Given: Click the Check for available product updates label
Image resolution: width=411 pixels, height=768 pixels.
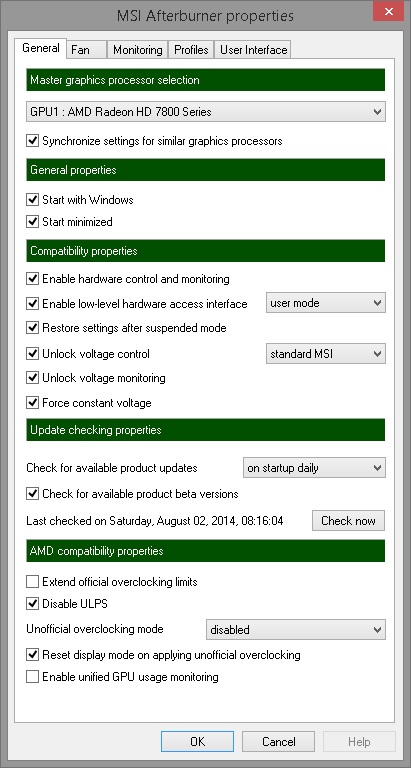Looking at the screenshot, I should [x=112, y=468].
